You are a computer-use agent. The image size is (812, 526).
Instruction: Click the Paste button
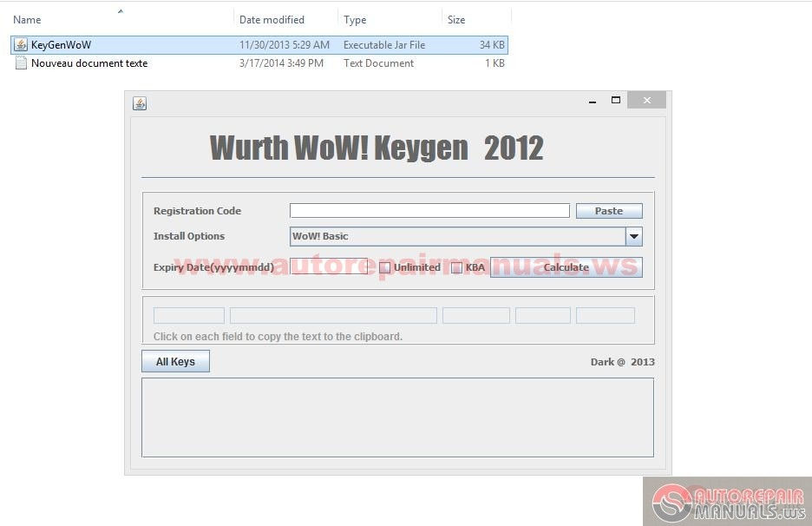609,211
